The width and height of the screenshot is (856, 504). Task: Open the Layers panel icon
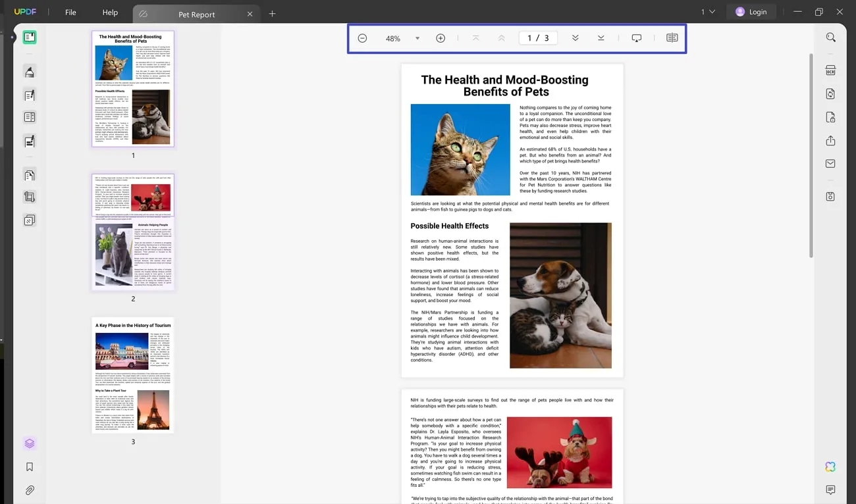click(30, 443)
